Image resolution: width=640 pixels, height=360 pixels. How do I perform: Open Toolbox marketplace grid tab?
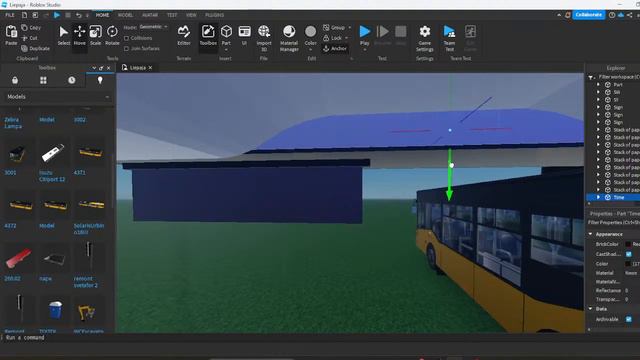coord(43,80)
